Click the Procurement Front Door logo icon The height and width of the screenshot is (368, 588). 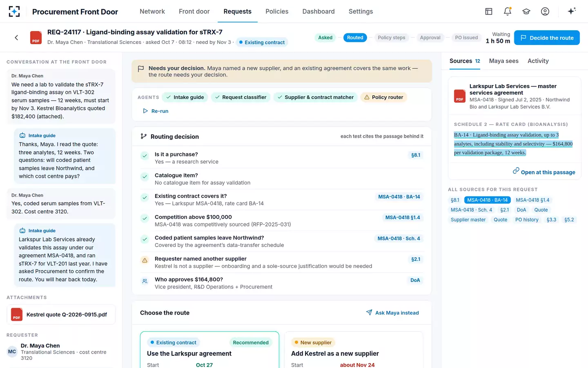coord(14,11)
